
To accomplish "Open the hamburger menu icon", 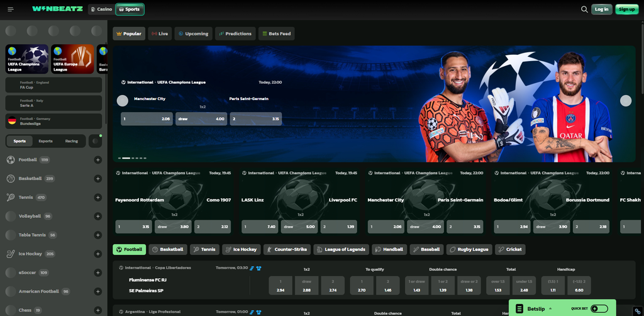I will click(x=11, y=9).
